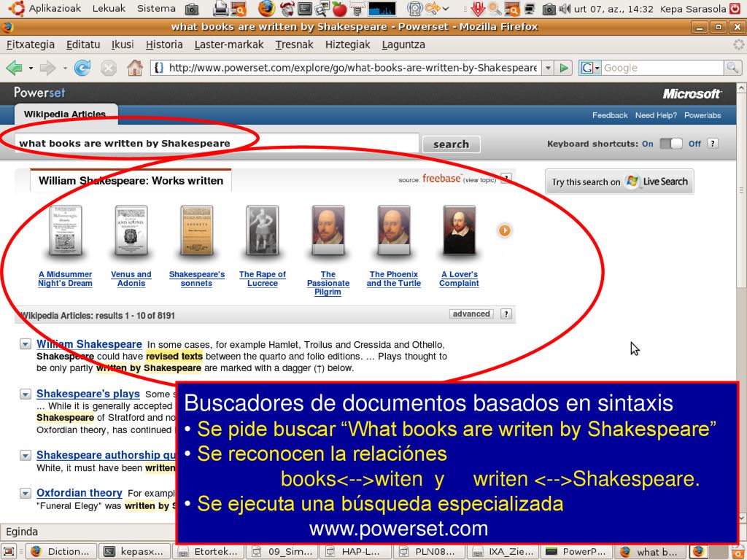
Task: Click the Ubuntu logo in the top panel
Action: click(16, 8)
